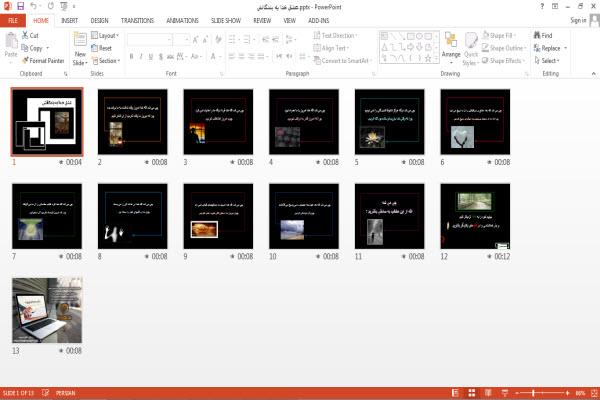This screenshot has width=600, height=400.
Task: Toggle Underline formatting
Action: pos(151,57)
